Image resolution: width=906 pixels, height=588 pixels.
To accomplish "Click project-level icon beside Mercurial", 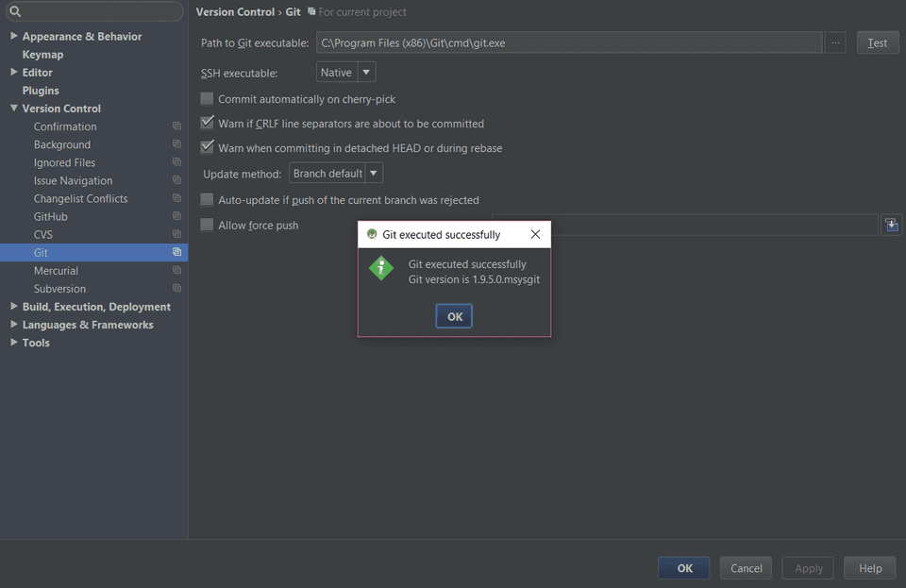I will click(x=176, y=271).
